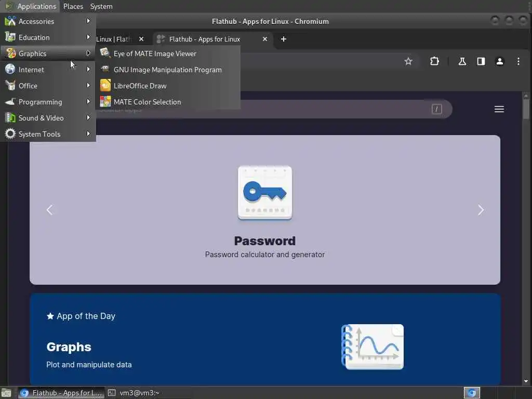Click the 'Password calculator and generator' text
The height and width of the screenshot is (399, 532).
click(265, 255)
